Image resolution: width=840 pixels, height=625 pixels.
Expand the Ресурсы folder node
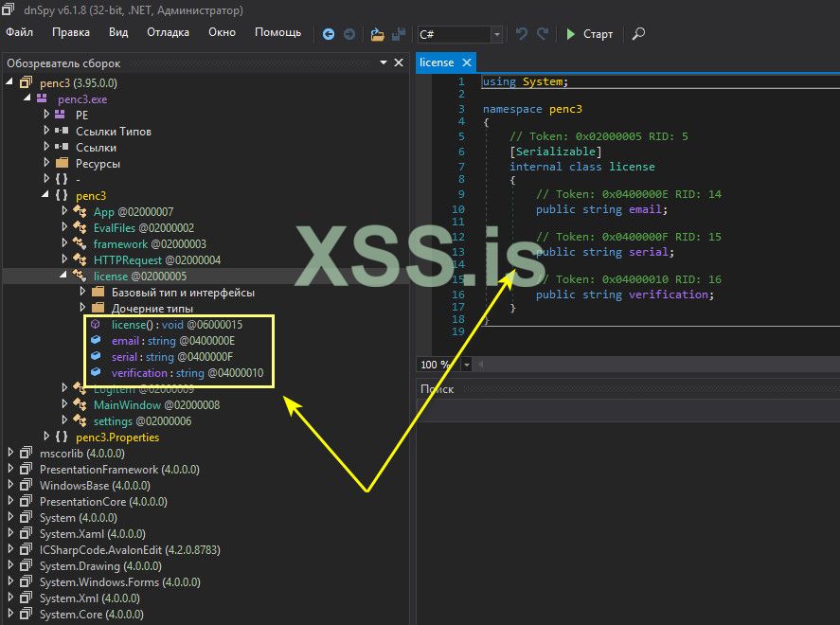46,163
